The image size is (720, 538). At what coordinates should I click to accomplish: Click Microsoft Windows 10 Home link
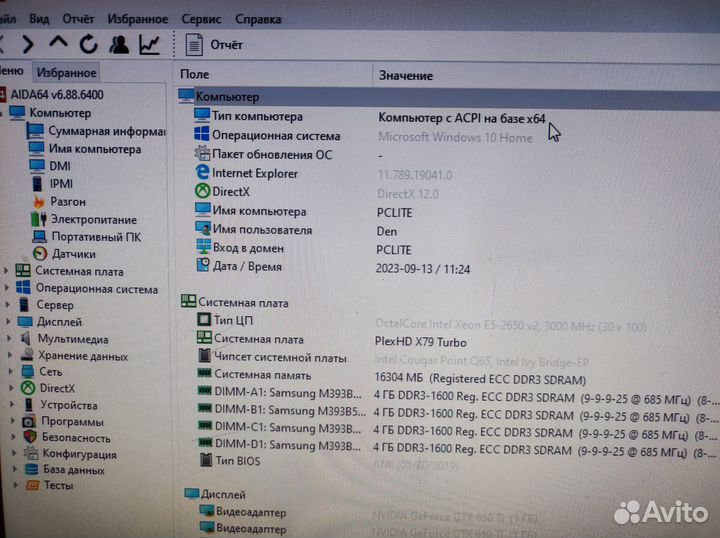pos(455,137)
